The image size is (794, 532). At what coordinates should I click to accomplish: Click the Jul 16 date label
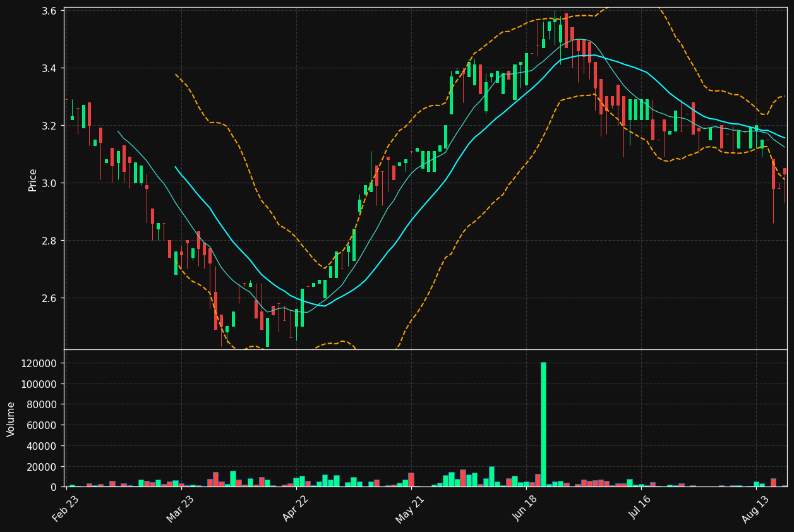tap(641, 509)
